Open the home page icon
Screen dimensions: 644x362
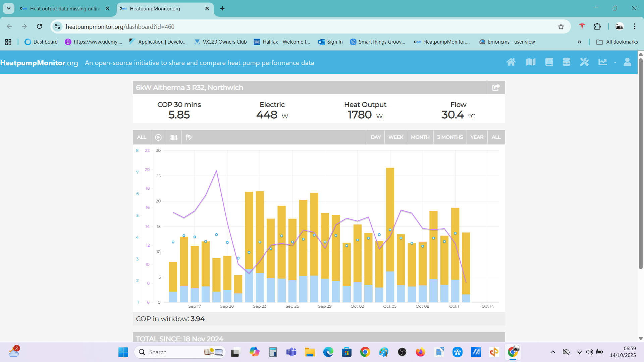[511, 62]
